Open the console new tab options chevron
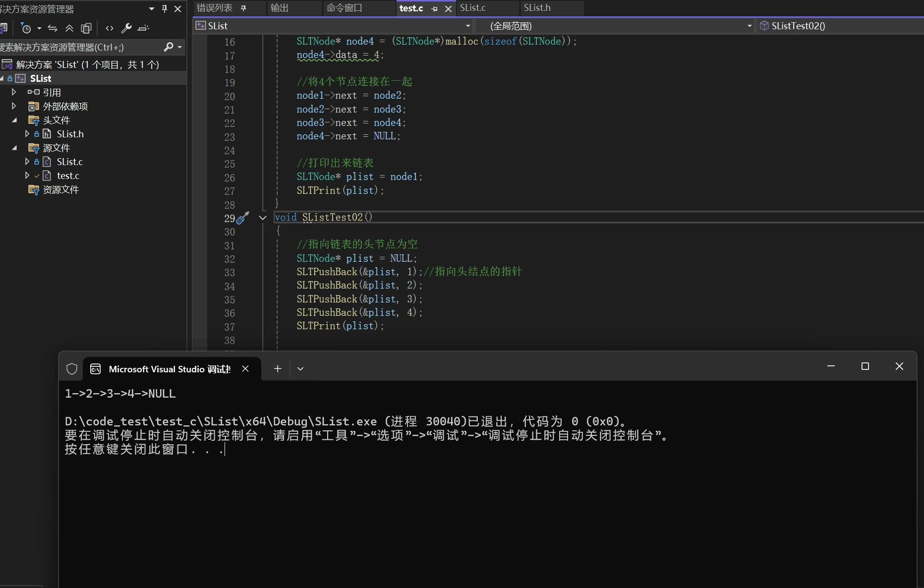 300,368
